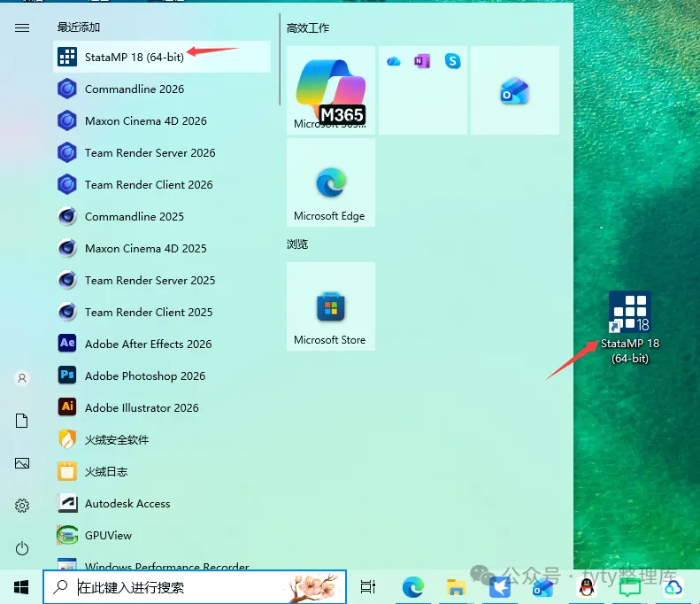
Task: Open Microsoft Edge from the taskbar
Action: pos(413,587)
